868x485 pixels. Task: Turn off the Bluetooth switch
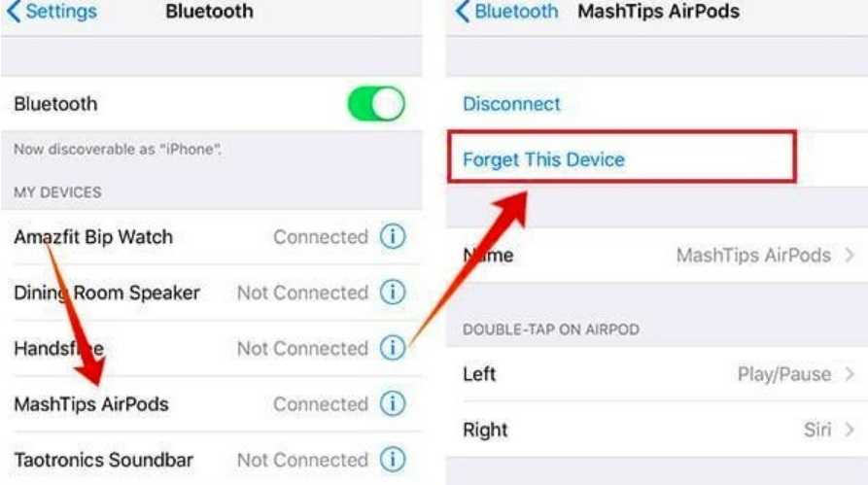pos(376,104)
